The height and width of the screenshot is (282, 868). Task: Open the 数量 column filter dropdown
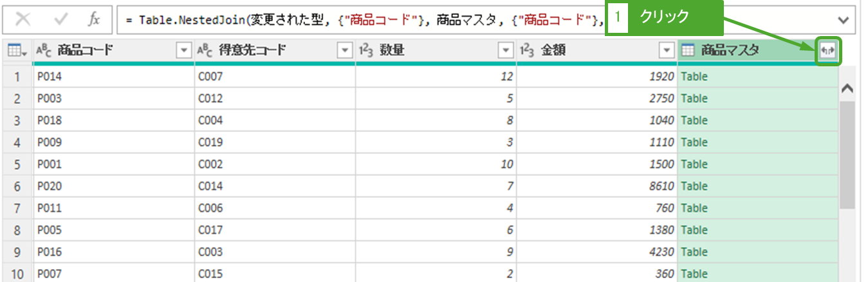[x=507, y=51]
